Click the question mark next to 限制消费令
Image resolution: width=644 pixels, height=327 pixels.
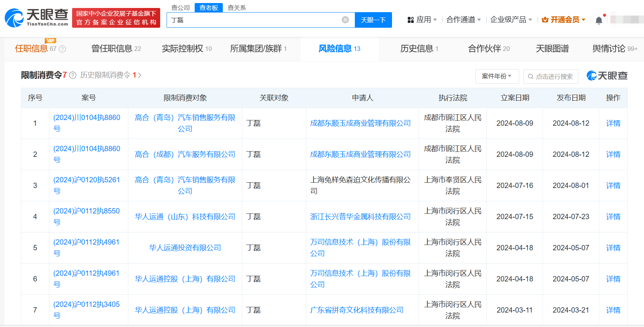click(73, 75)
